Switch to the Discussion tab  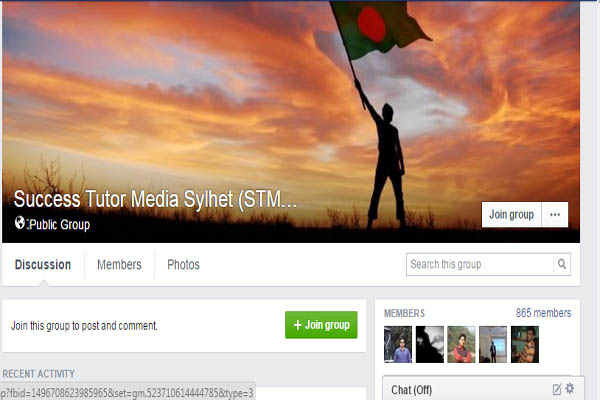43,264
